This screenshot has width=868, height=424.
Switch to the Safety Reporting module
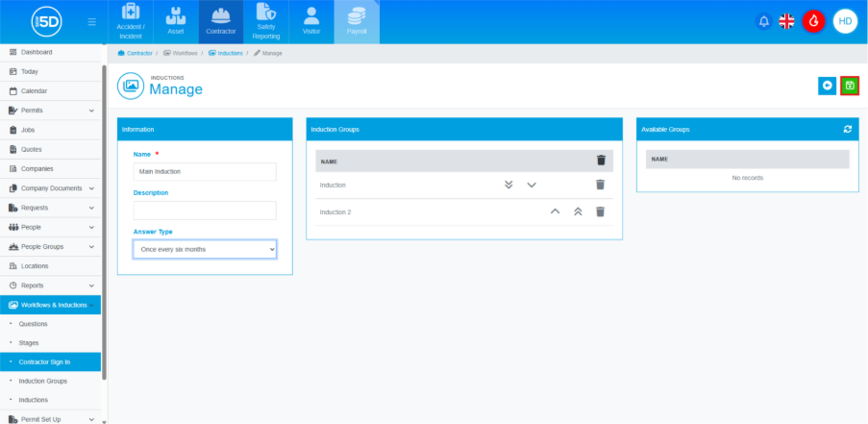click(266, 22)
